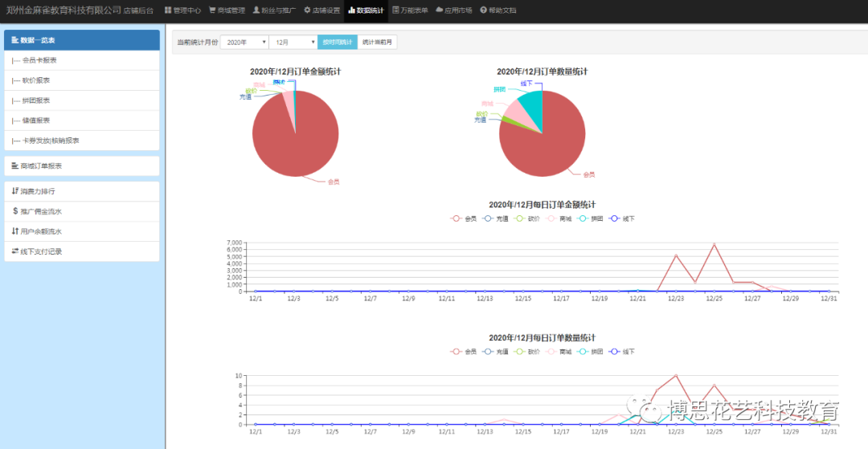868x449 pixels.
Task: Click the 按时间统计 button
Action: coord(337,42)
